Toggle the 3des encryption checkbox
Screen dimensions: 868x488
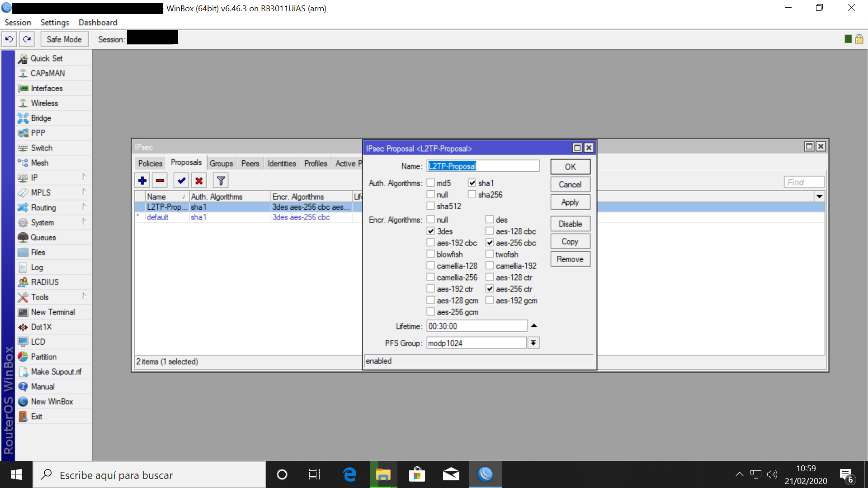(x=430, y=231)
